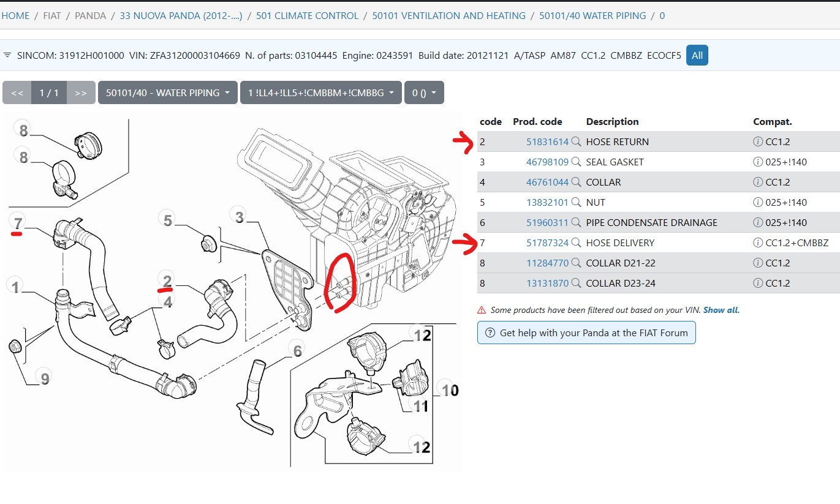The image size is (840, 504).
Task: Click Get help at the FIAT Forum button
Action: coord(586,333)
